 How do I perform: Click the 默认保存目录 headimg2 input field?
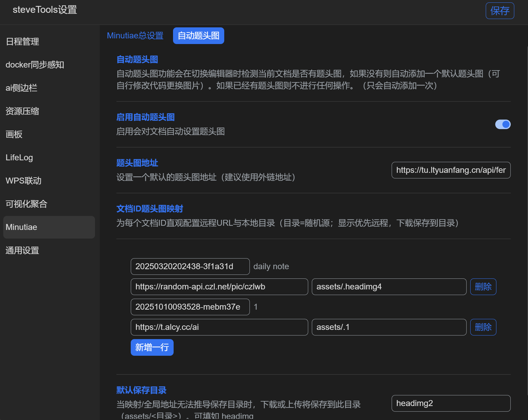point(451,403)
